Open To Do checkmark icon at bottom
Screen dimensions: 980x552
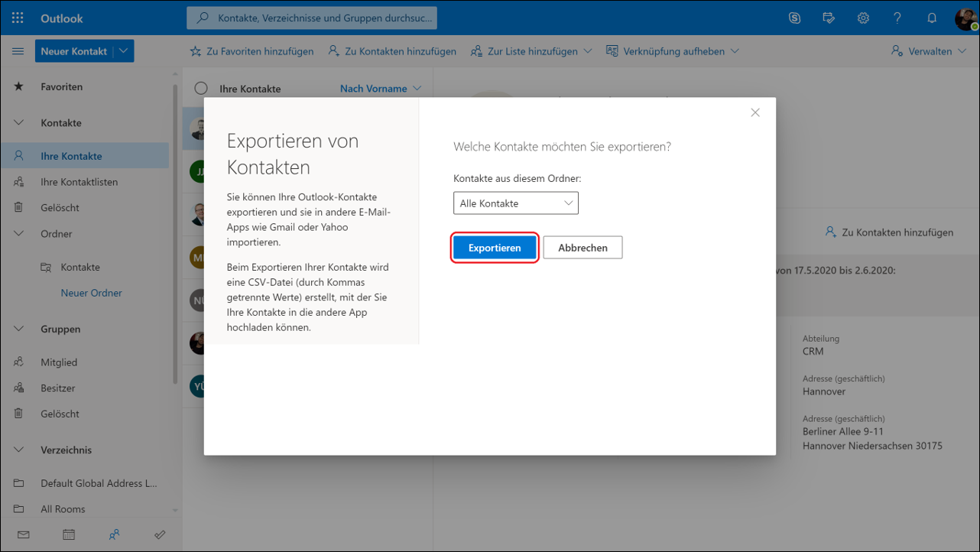160,535
